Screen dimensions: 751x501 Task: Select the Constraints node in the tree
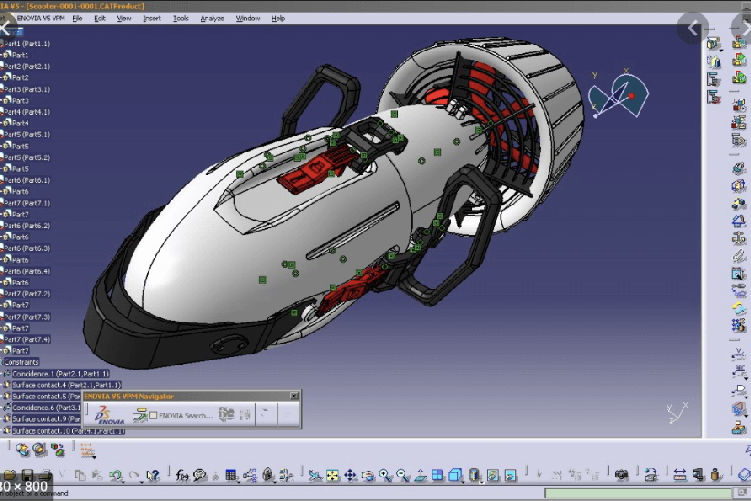24,362
